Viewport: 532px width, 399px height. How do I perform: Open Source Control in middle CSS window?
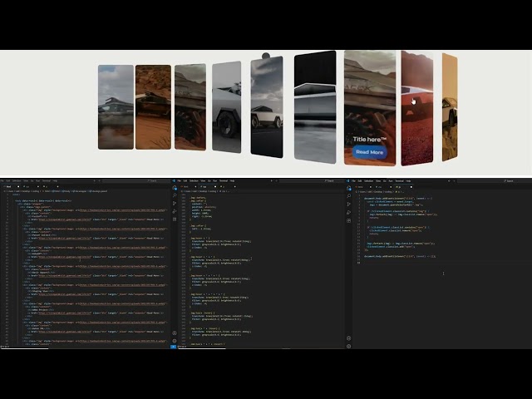point(175,204)
